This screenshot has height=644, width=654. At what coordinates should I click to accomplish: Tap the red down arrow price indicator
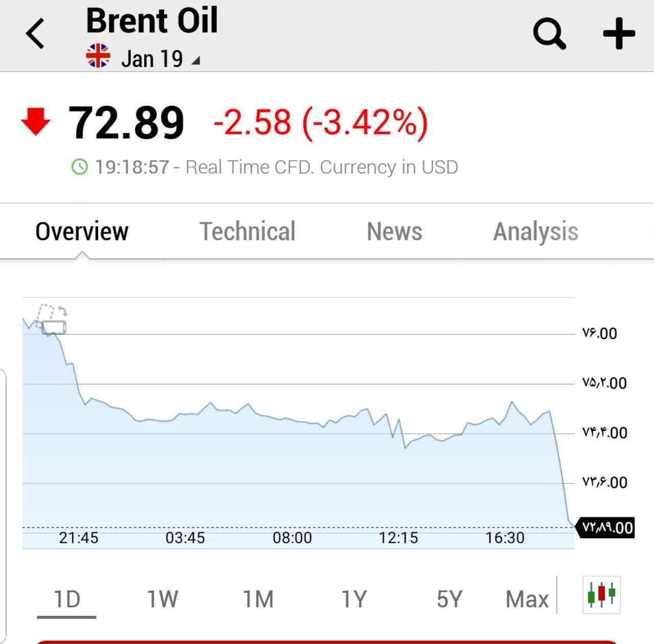click(x=36, y=122)
